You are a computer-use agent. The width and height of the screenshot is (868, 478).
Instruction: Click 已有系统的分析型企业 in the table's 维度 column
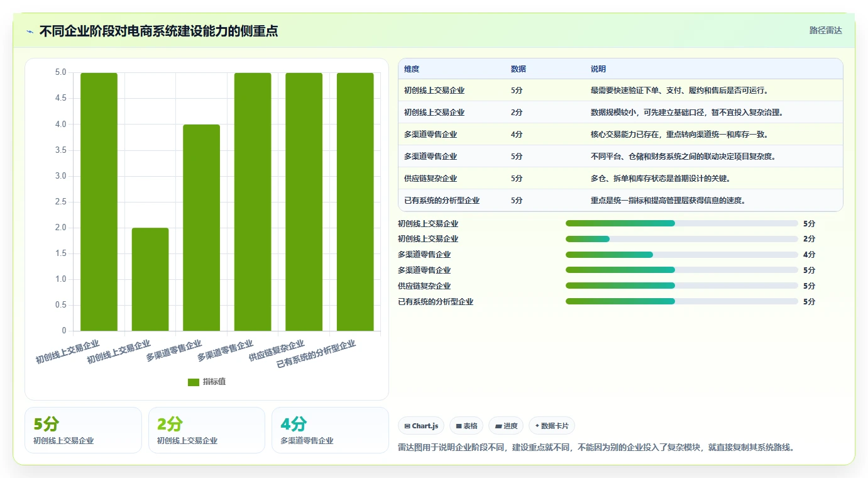pyautogui.click(x=442, y=201)
